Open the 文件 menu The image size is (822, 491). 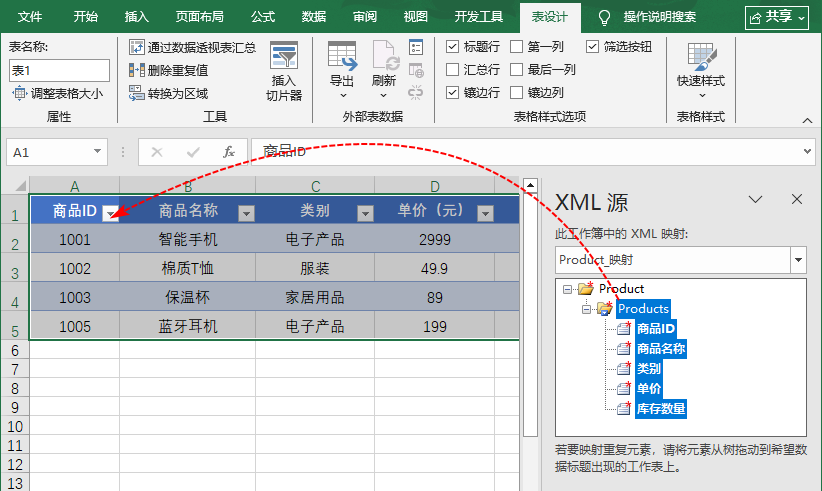coord(30,17)
